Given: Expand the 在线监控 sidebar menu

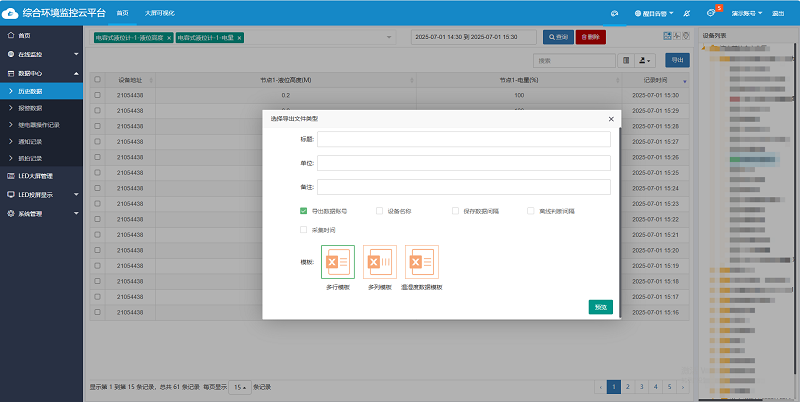Looking at the screenshot, I should (41, 53).
